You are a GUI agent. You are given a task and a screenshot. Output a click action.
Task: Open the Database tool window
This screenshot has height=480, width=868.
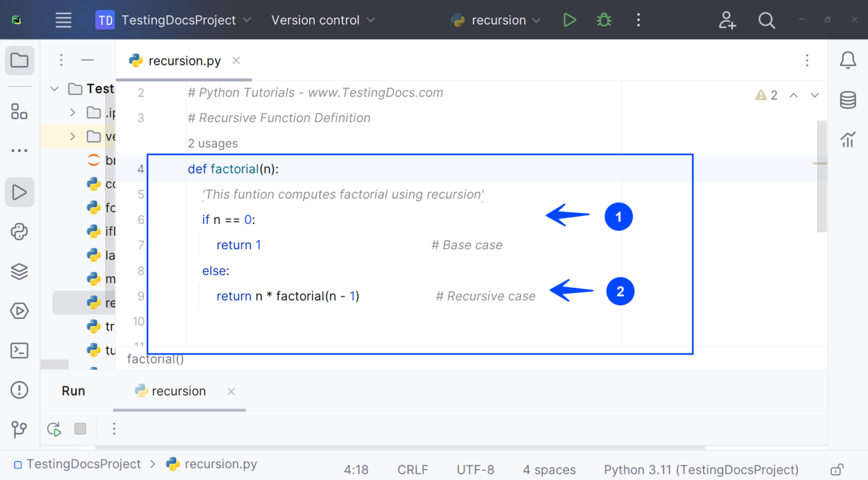point(848,100)
